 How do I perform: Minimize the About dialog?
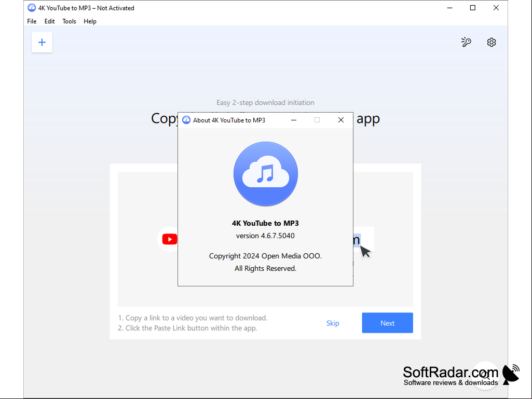(294, 120)
